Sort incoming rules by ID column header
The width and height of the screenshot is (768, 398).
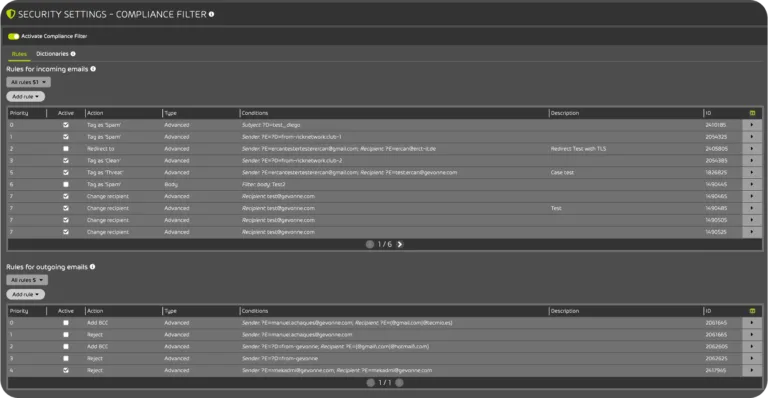coord(708,113)
